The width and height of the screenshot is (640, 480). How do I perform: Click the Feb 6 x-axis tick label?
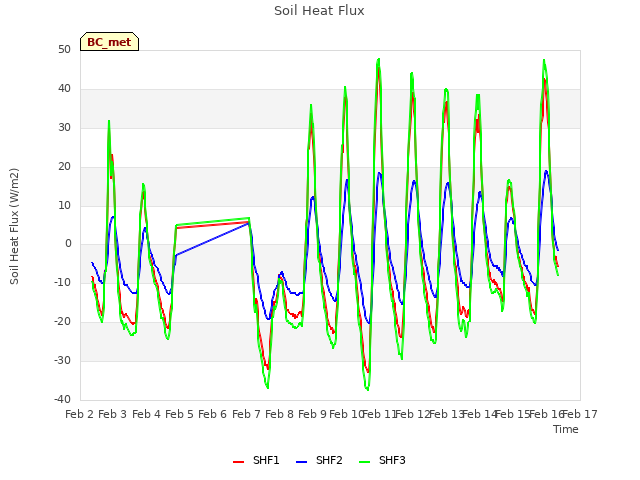tap(212, 414)
